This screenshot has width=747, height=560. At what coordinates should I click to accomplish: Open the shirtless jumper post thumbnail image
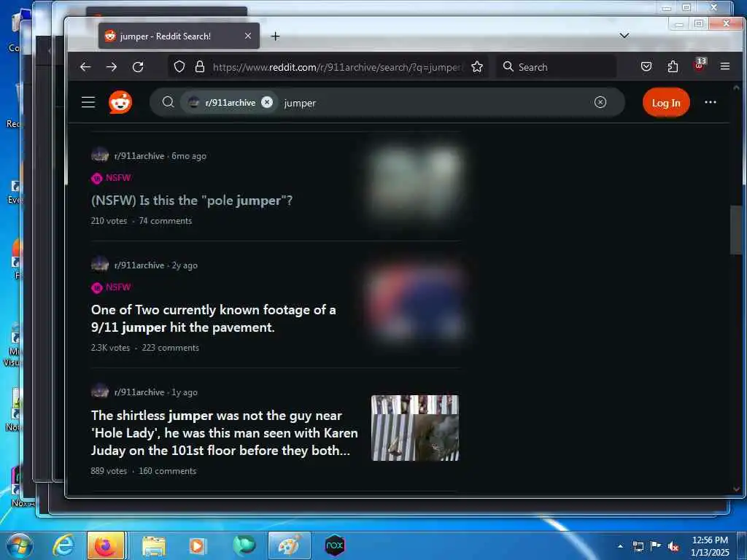(x=415, y=428)
